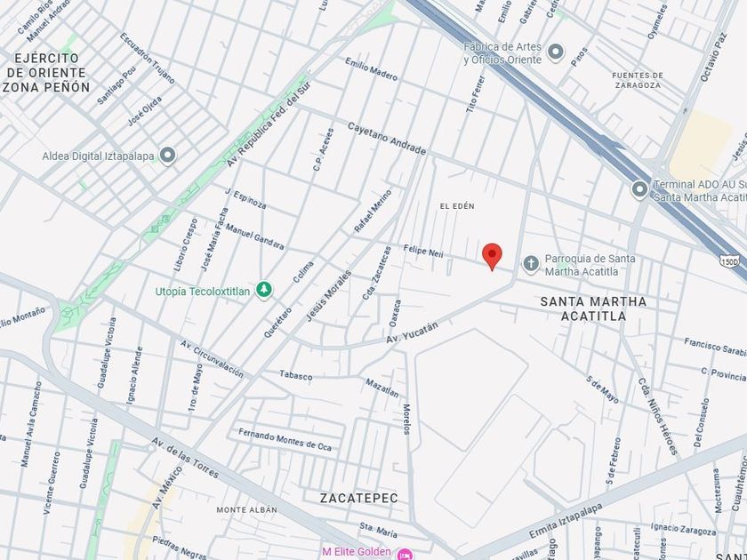The height and width of the screenshot is (560, 747).
Task: Click the 150D highway shield
Action: pyautogui.click(x=729, y=261)
